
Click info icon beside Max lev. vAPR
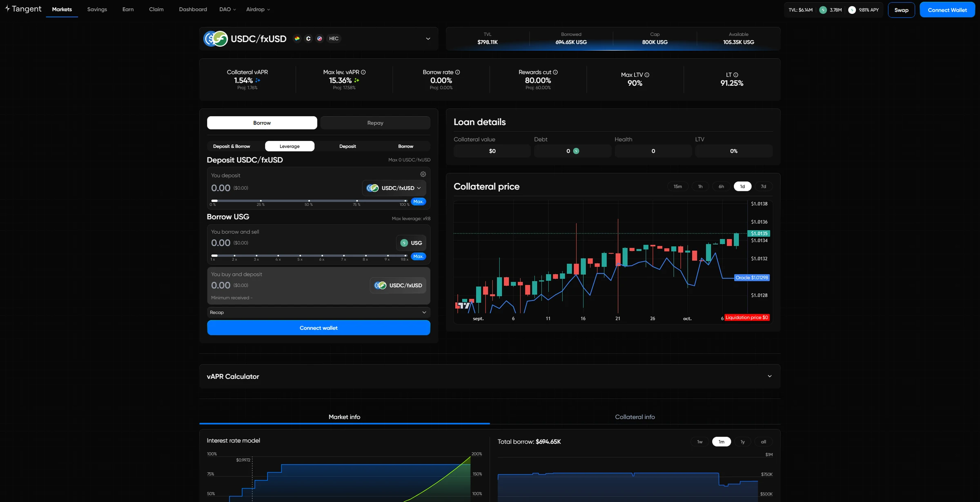coord(363,72)
